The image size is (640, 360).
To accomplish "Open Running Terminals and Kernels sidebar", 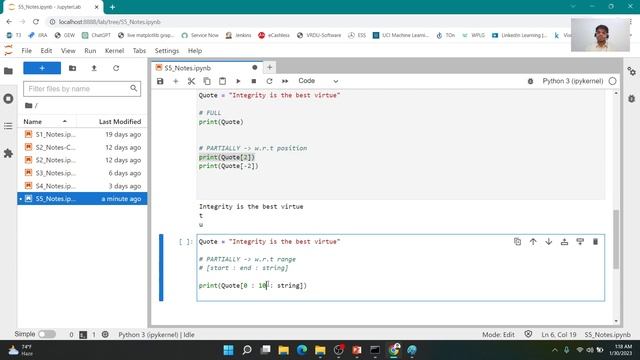I will [x=8, y=99].
